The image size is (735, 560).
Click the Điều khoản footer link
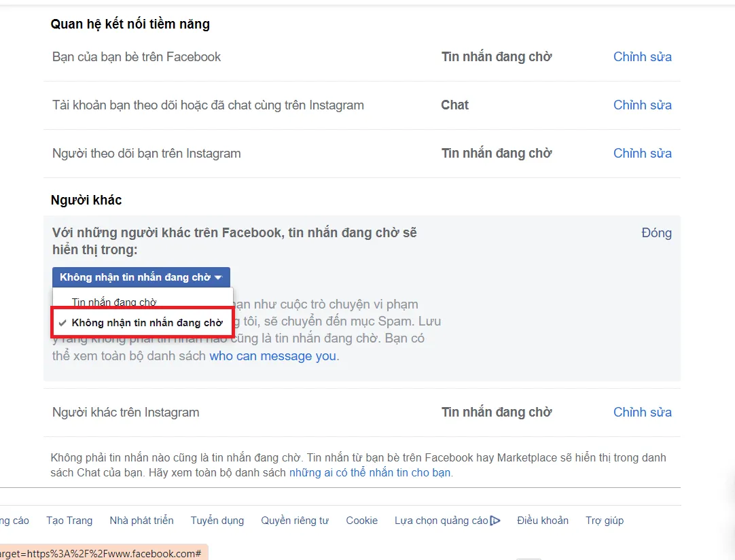point(543,520)
